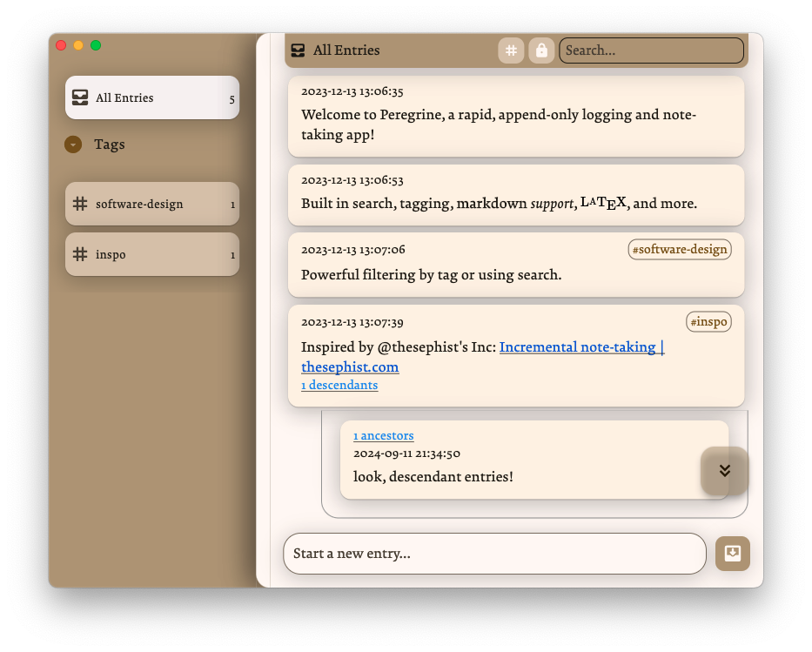Jump to latest entries with the double-chevron button
This screenshot has height=652, width=812.
click(724, 470)
